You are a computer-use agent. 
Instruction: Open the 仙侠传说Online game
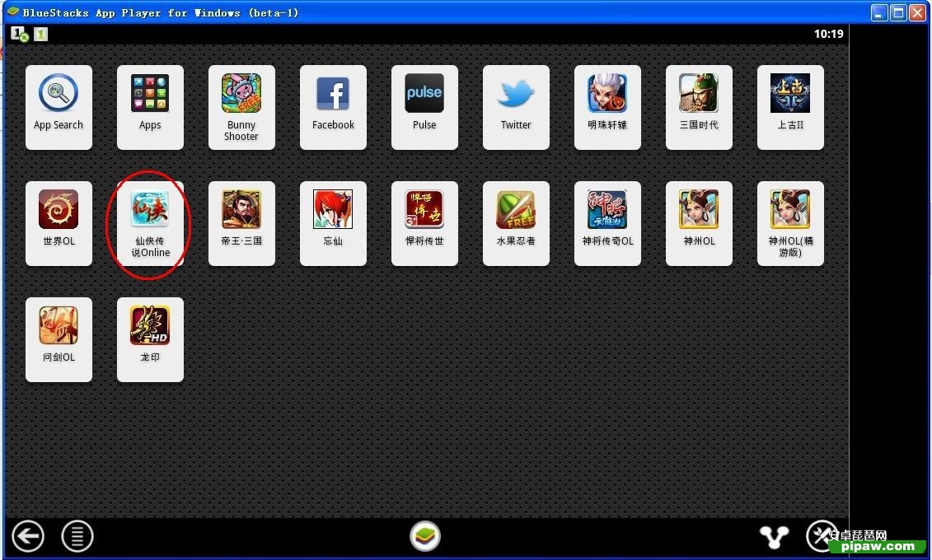pos(150,223)
